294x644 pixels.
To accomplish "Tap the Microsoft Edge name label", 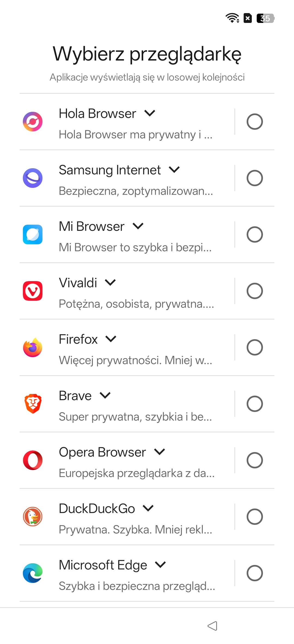I will pos(103,565).
